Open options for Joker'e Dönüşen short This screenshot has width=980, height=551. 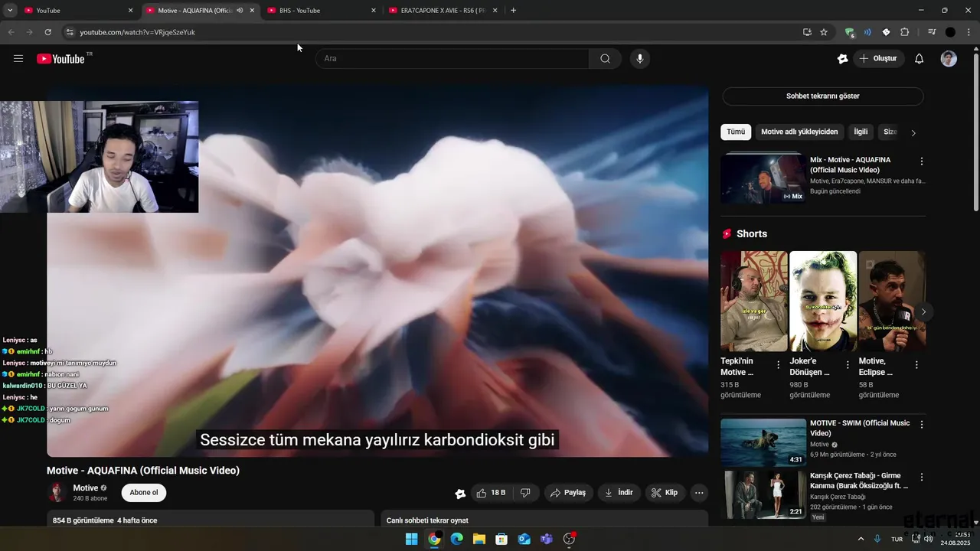[848, 365]
